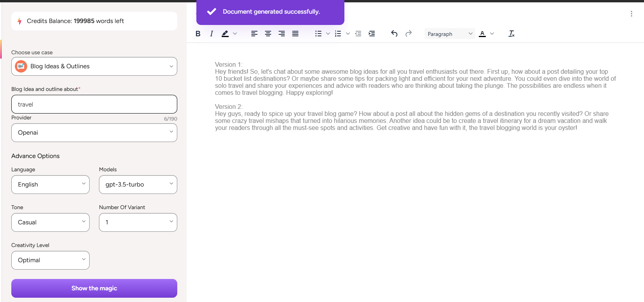Undo the last edit
Screen dimensions: 644x302
(394, 34)
